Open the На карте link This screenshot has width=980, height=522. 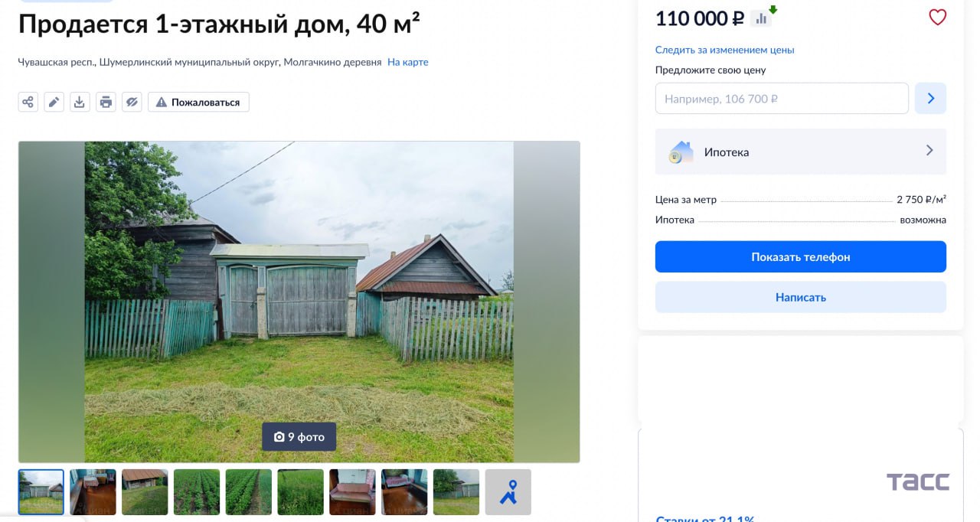407,62
